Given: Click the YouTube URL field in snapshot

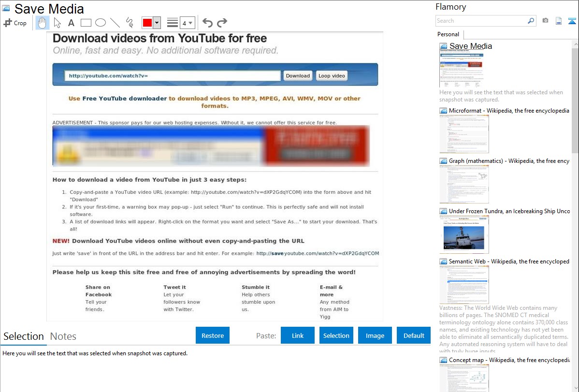Looking at the screenshot, I should [173, 76].
